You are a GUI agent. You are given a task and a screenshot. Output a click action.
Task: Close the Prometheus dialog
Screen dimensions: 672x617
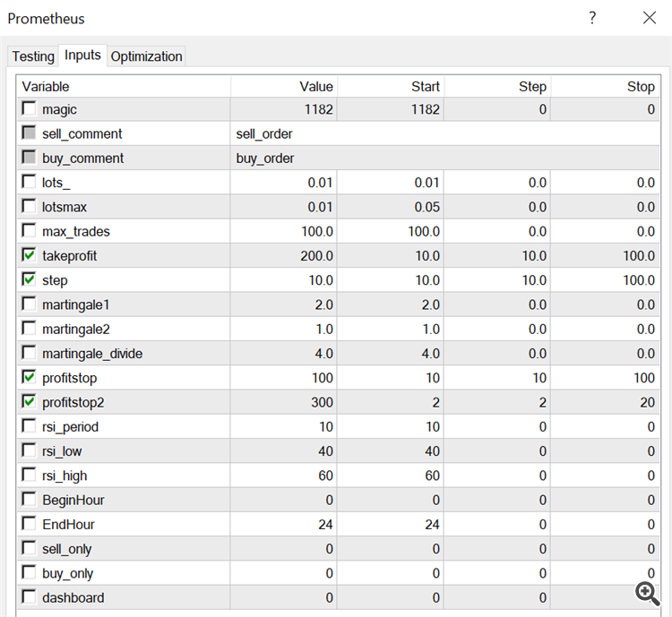pyautogui.click(x=650, y=18)
